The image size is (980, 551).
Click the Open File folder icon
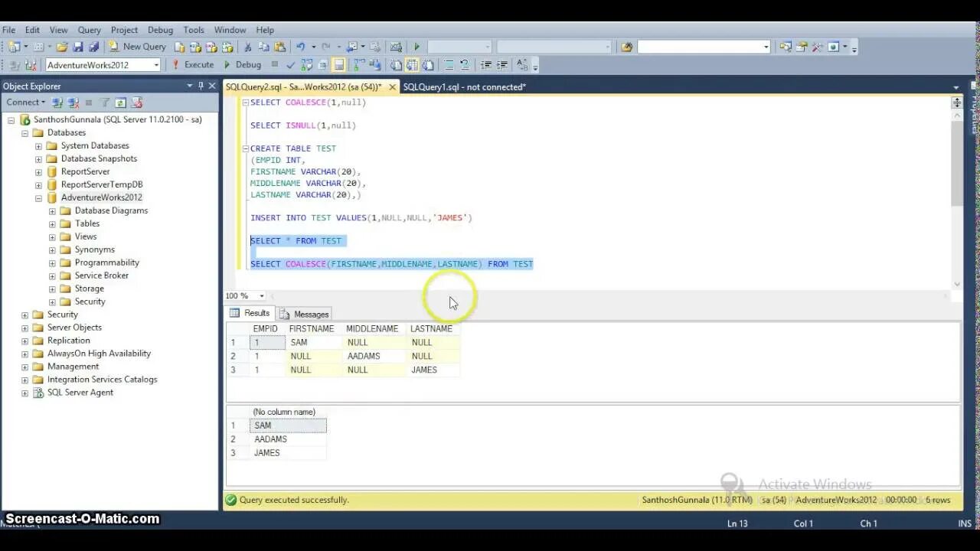click(x=62, y=47)
